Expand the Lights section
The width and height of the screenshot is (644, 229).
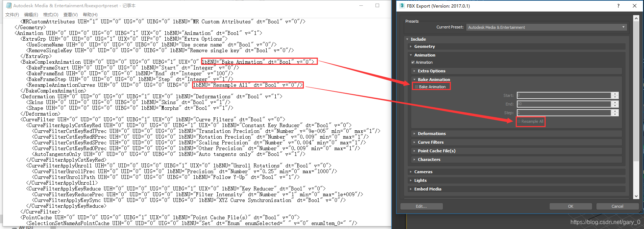point(411,180)
